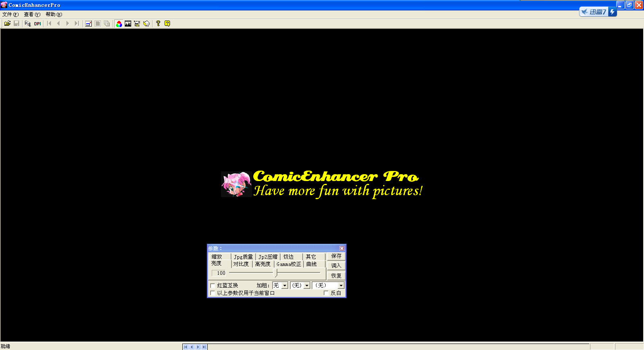Open the 文件 menu

[10, 14]
